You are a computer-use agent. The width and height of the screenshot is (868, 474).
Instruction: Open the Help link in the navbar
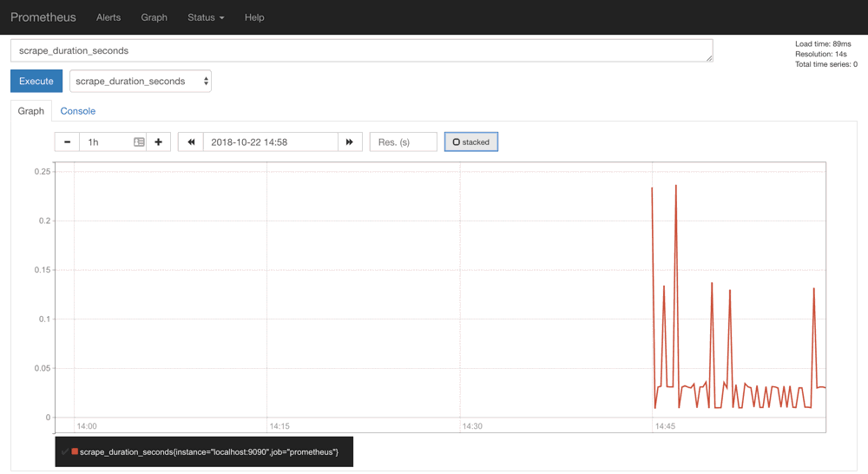pos(254,17)
